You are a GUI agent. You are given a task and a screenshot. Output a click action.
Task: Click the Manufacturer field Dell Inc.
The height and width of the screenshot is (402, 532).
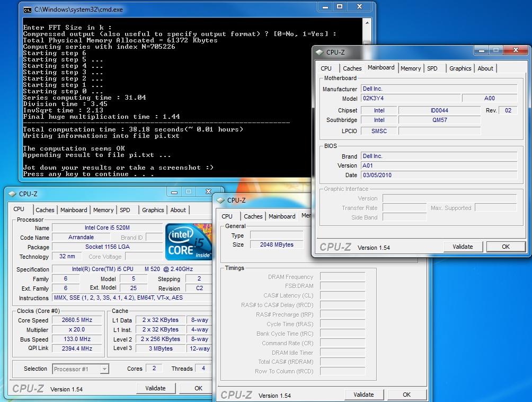439,89
